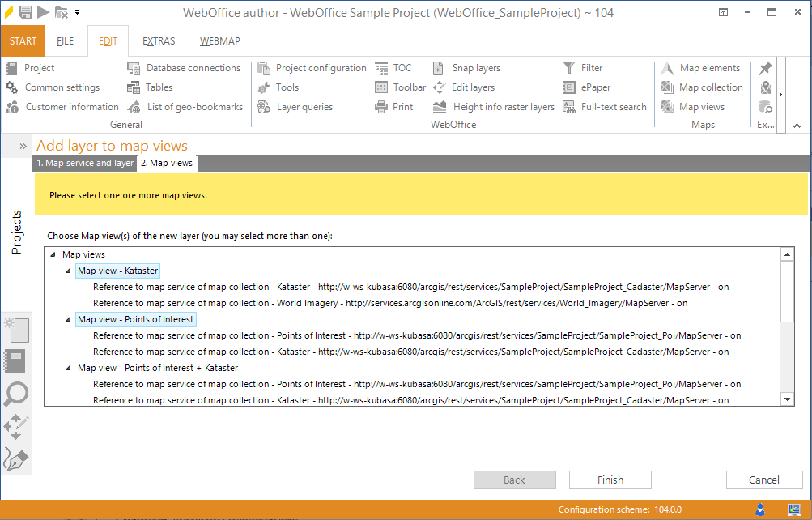Click the ePaper icon
Image resolution: width=812 pixels, height=520 pixels.
pos(569,87)
